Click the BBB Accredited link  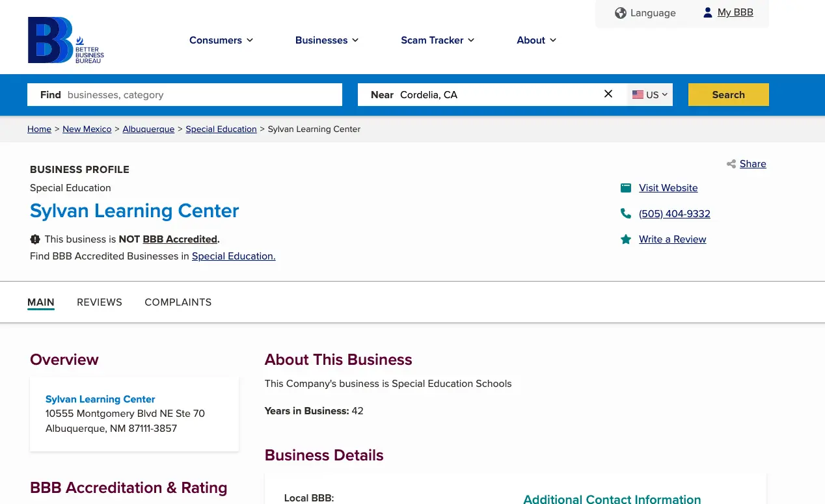[180, 239]
